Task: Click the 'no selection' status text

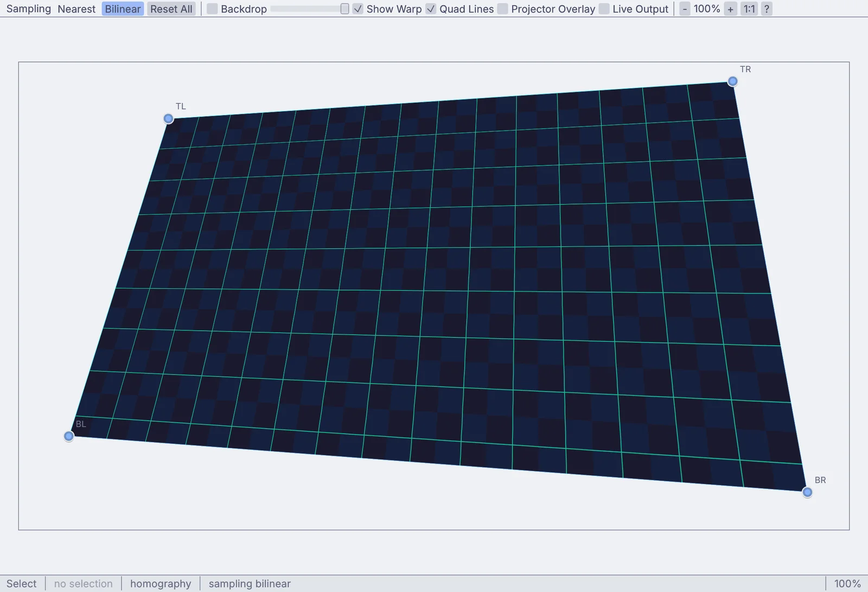Action: tap(84, 583)
